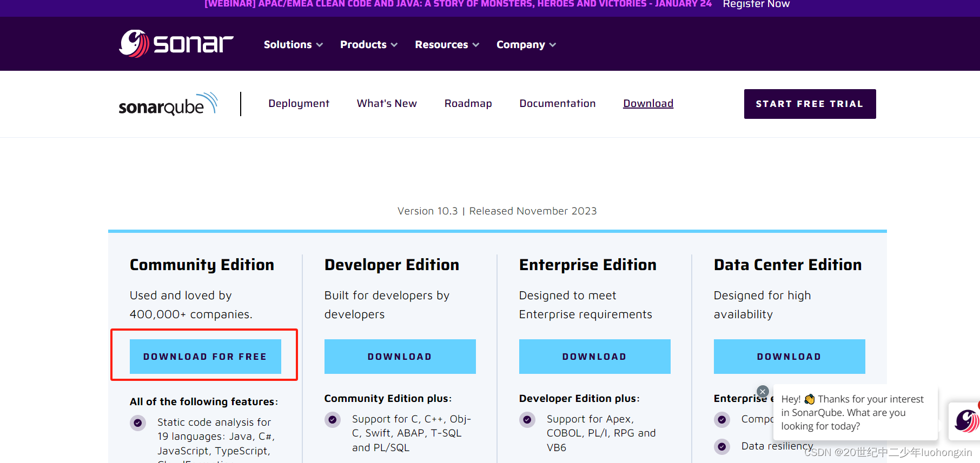The height and width of the screenshot is (463, 980).
Task: Click the Community Edition heading
Action: [202, 265]
